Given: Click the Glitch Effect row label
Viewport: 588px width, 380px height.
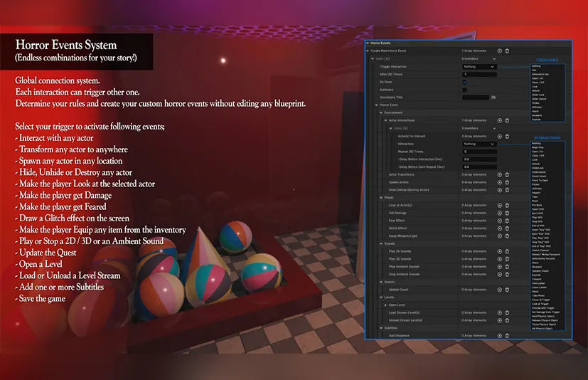Looking at the screenshot, I should (x=397, y=228).
